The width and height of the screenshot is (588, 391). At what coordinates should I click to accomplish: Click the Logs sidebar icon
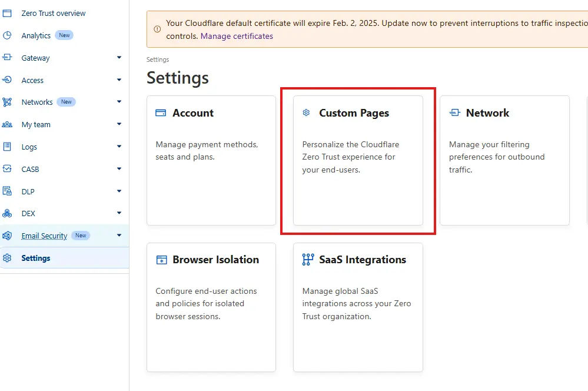7,147
